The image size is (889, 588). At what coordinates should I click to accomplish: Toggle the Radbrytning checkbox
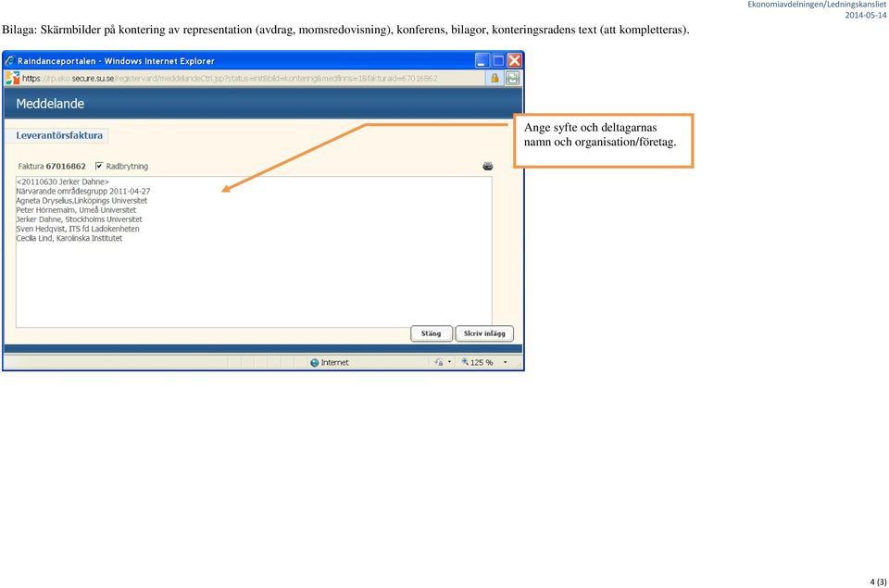(x=99, y=166)
